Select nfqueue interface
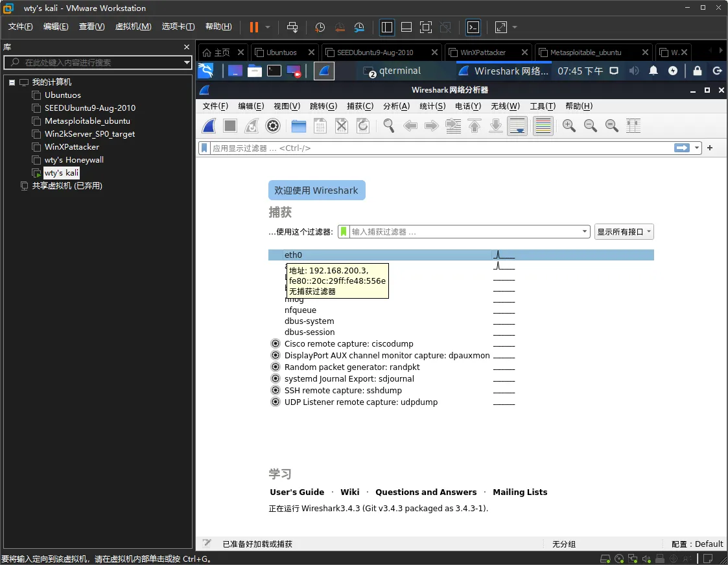Image resolution: width=728 pixels, height=565 pixels. click(x=300, y=310)
